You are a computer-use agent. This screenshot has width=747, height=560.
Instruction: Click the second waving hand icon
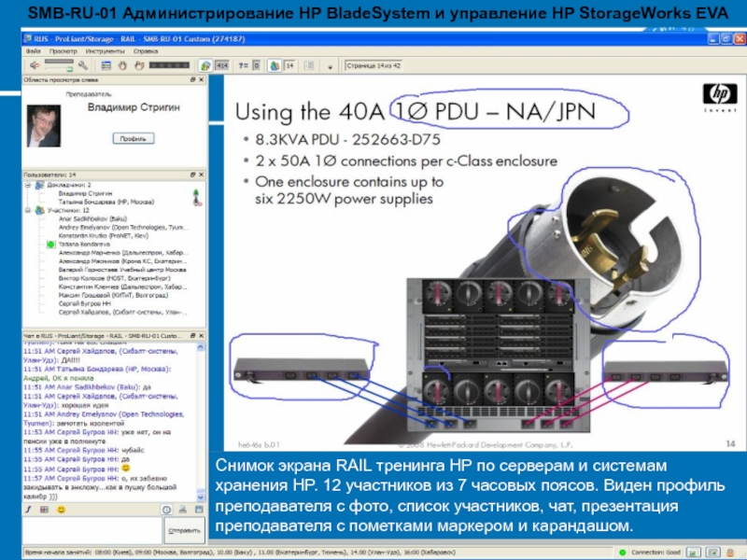coord(138,65)
